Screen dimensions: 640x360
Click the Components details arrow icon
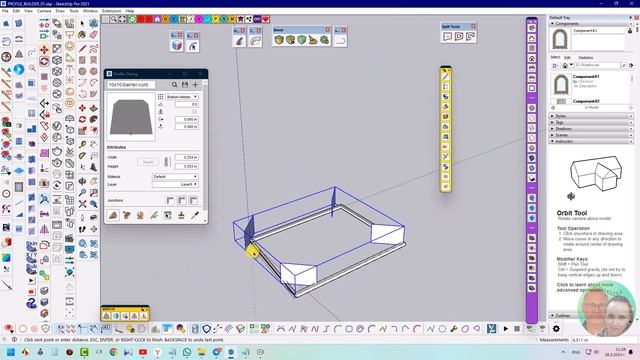(x=631, y=65)
